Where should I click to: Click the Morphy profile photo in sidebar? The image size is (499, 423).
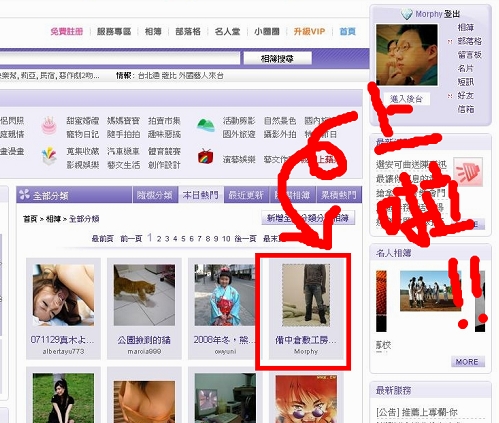tap(407, 55)
